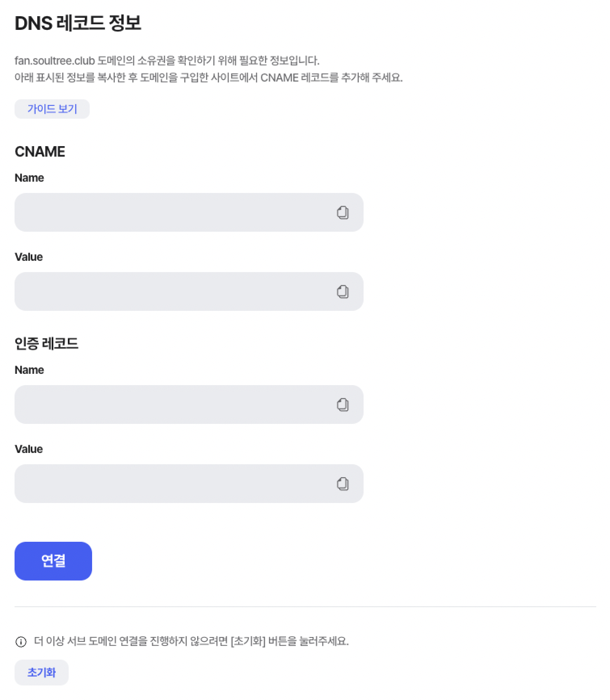Click the 초기화 reset button
The image size is (610, 700).
point(42,673)
